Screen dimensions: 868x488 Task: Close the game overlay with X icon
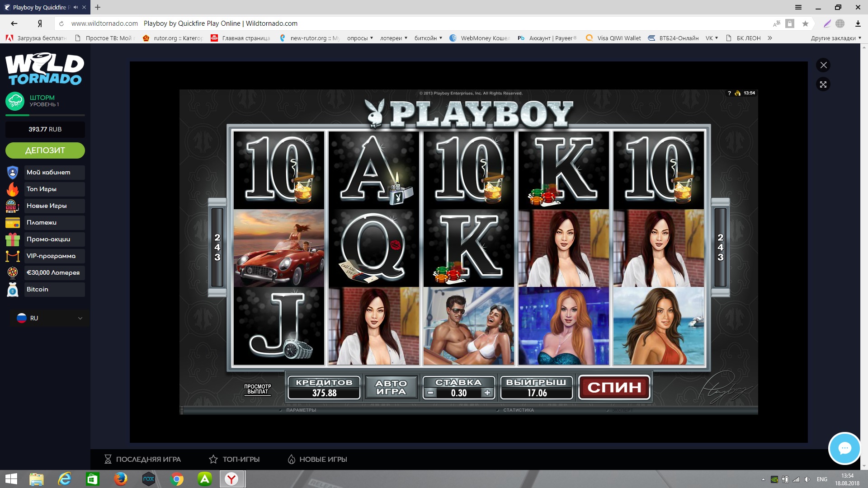point(823,65)
